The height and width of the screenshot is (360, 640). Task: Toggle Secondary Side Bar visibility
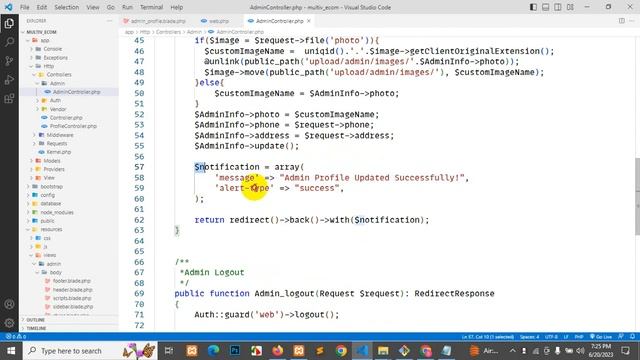558,7
